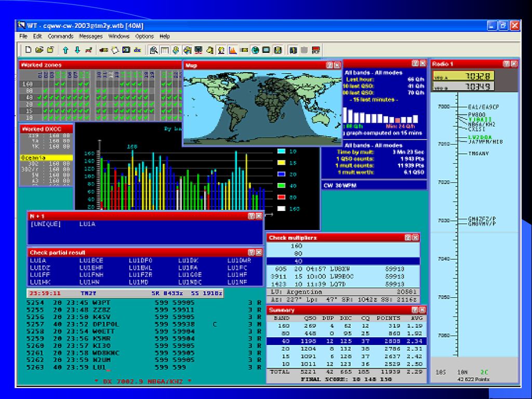
Task: Open the File menu
Action: 23,36
